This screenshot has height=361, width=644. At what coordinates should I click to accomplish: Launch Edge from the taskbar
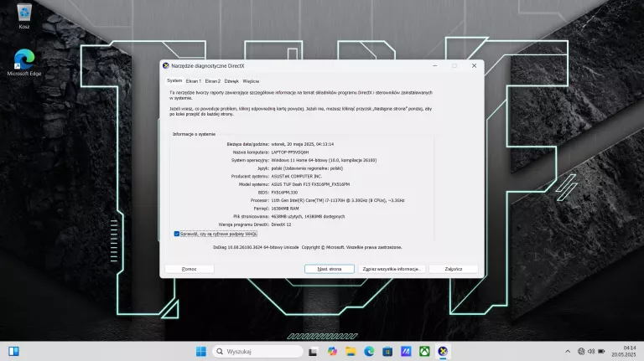369,351
